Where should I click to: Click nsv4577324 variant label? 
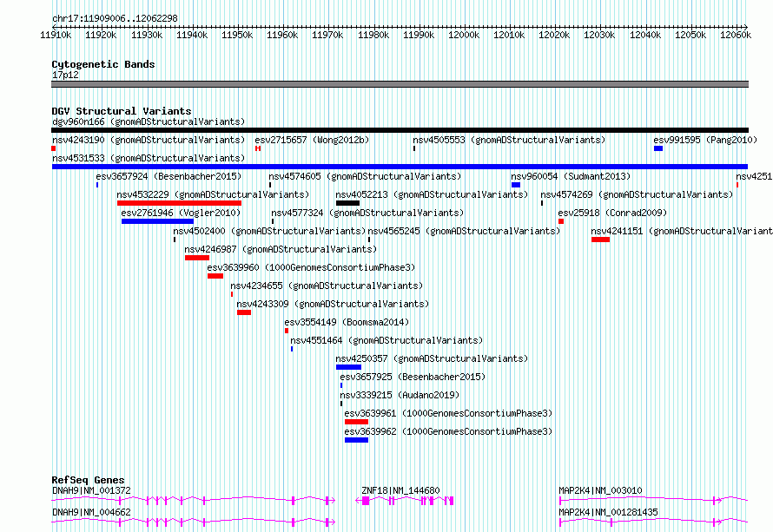pyautogui.click(x=367, y=213)
